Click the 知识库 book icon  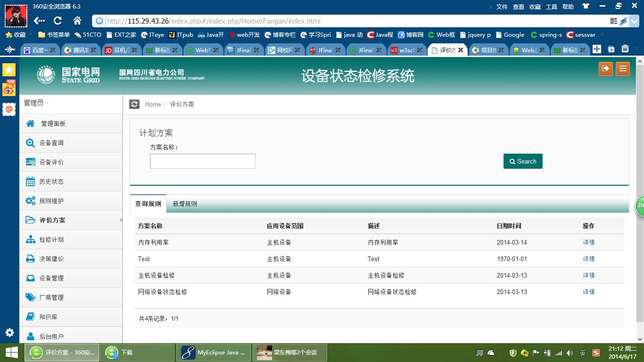point(30,317)
